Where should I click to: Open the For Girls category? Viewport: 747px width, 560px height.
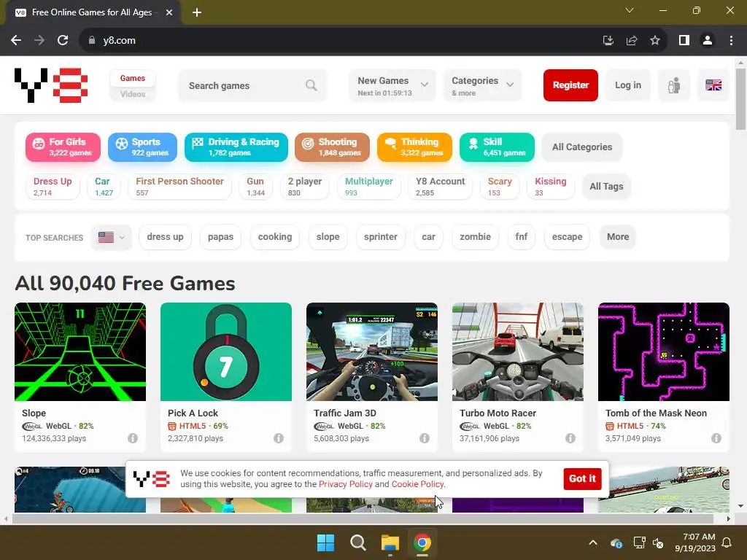63,147
